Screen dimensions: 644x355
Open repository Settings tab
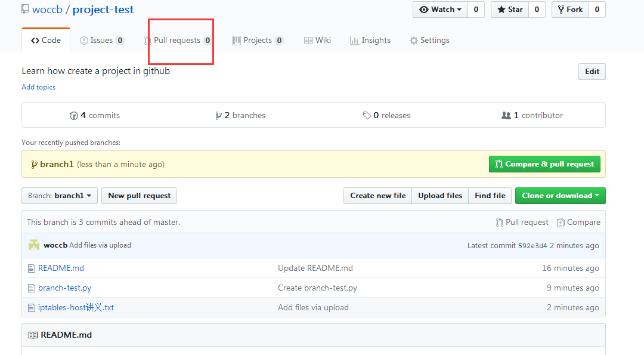(x=429, y=40)
